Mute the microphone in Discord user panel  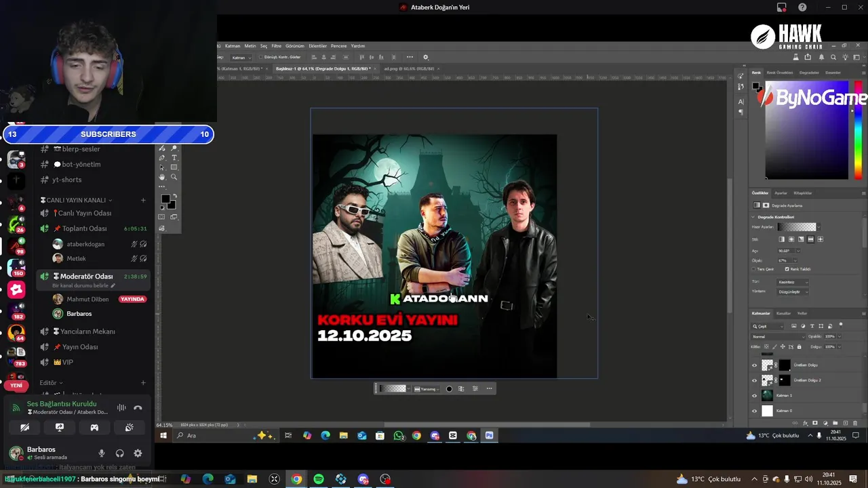[102, 453]
